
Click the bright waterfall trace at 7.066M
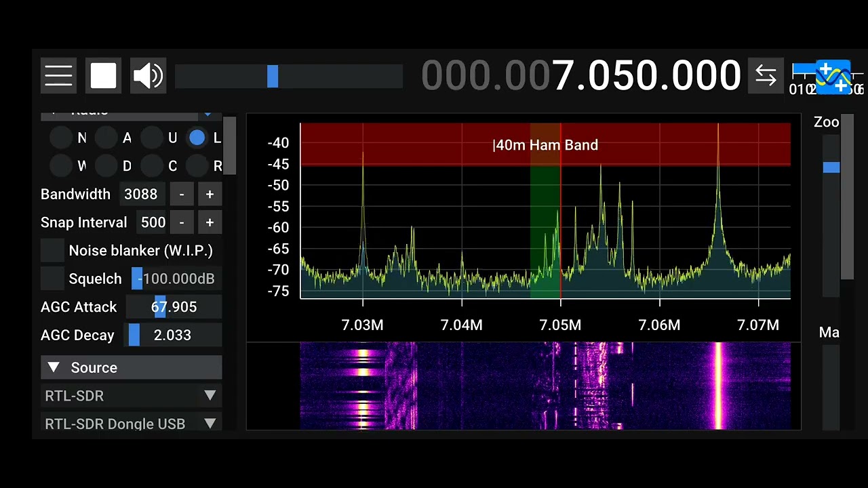click(718, 386)
